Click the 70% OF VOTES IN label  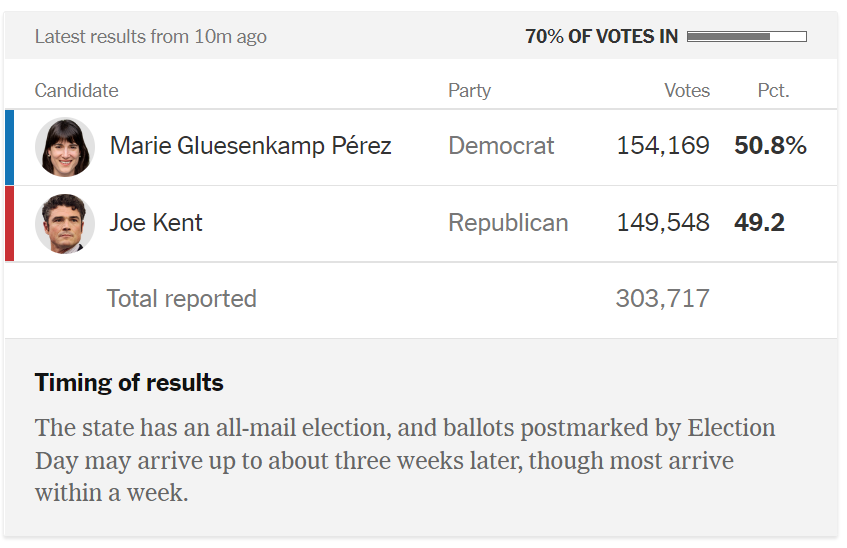[x=602, y=36]
